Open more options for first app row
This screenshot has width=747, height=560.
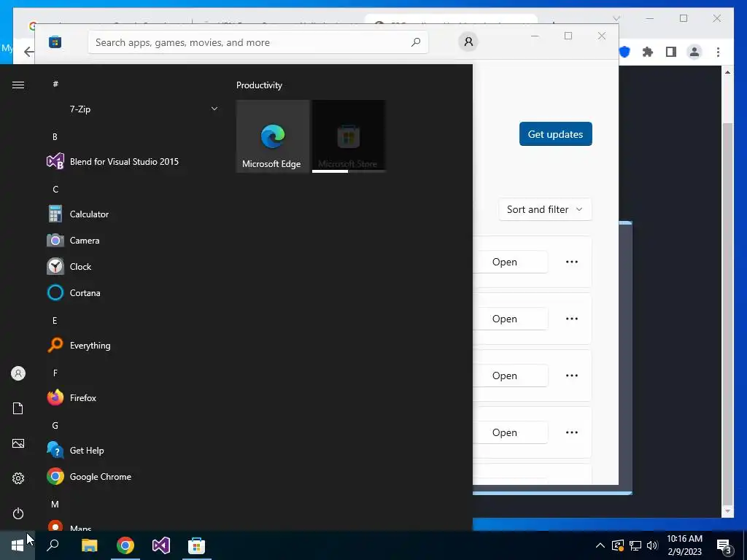(572, 262)
